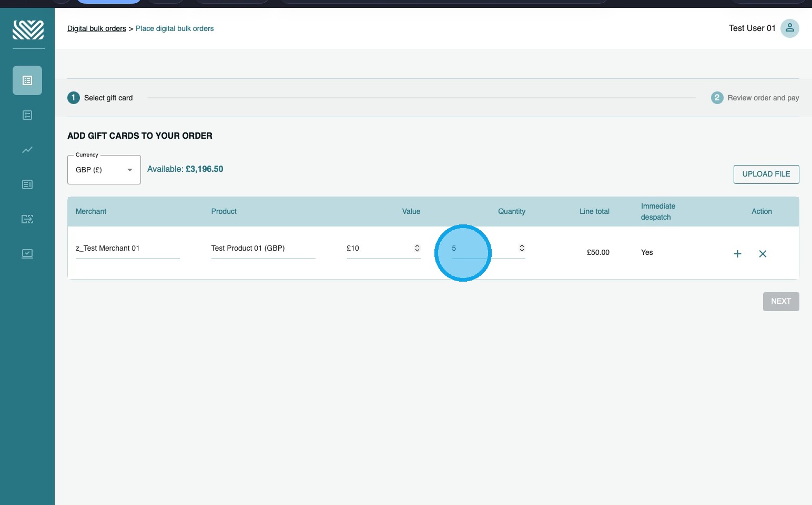Click the striped heart logo in the sidebar
Screen dimensions: 812x505
click(x=28, y=30)
